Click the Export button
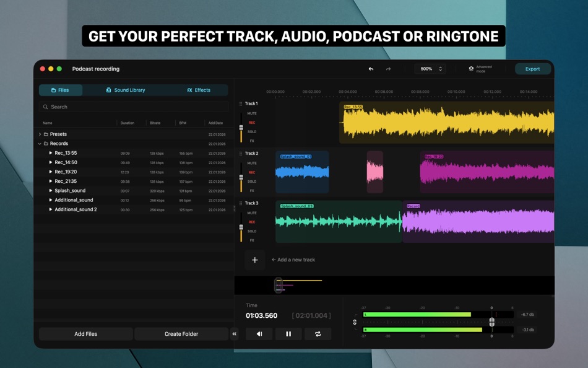Screen dimensions: 588x368 coord(532,69)
